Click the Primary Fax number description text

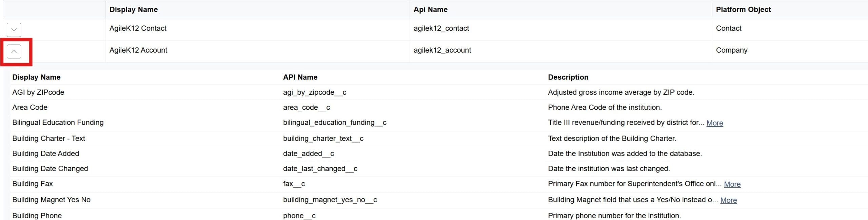pos(634,183)
